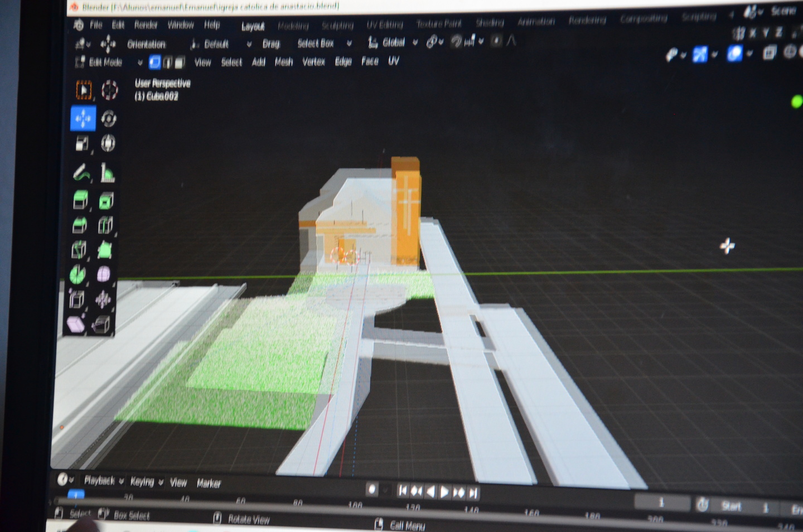Screen dimensions: 803x532
Task: Activate the 3D Cursor tool
Action: tap(109, 90)
